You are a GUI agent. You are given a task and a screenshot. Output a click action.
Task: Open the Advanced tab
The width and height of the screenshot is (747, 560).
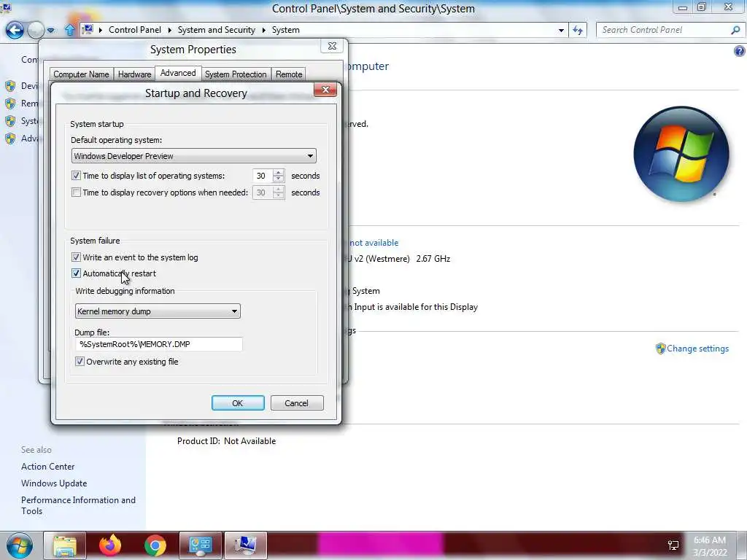pyautogui.click(x=178, y=73)
